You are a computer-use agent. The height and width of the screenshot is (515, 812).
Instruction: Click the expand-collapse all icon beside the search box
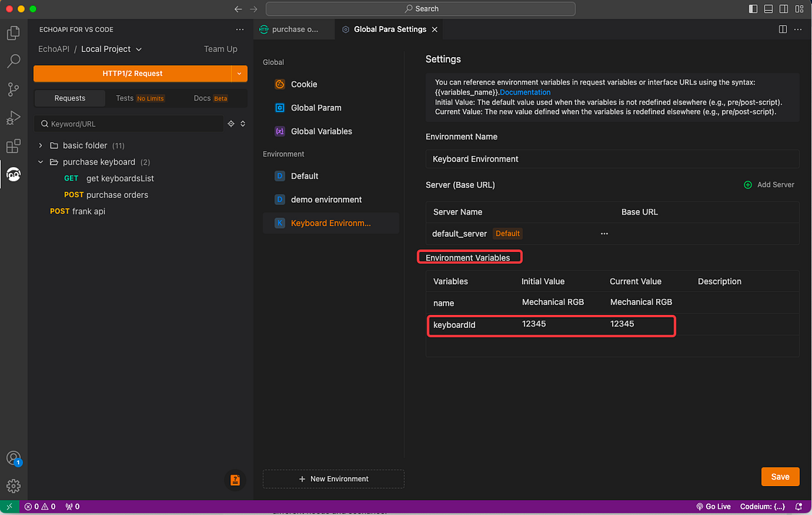point(243,124)
